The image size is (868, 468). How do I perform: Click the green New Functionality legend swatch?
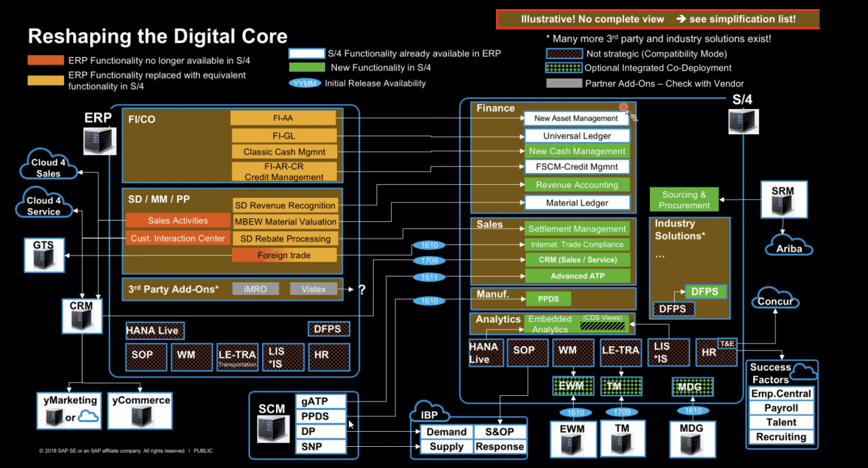coord(306,68)
